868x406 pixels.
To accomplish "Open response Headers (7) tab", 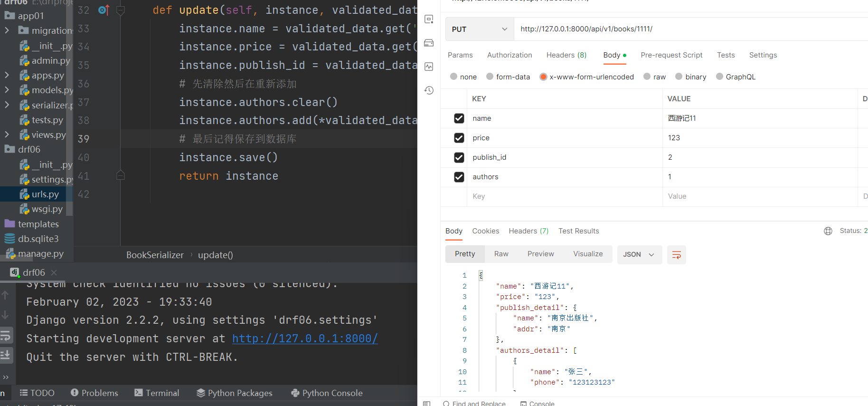I will 528,231.
